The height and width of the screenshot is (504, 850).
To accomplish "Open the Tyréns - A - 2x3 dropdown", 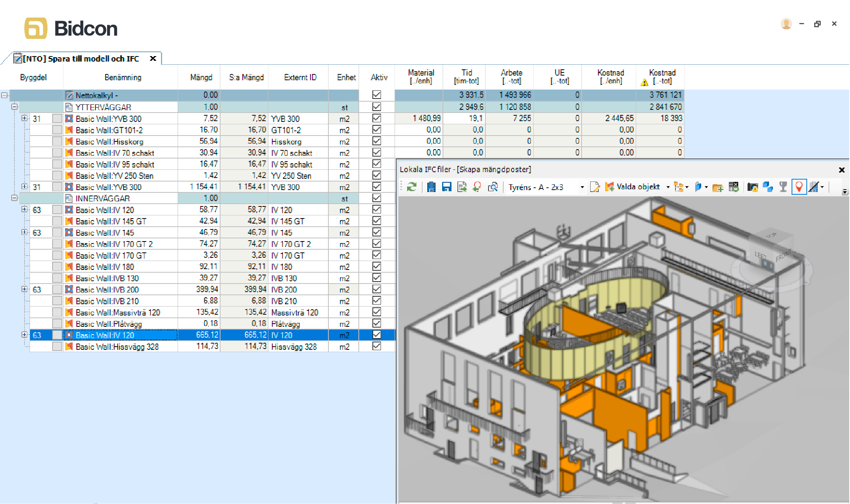I will pyautogui.click(x=582, y=187).
